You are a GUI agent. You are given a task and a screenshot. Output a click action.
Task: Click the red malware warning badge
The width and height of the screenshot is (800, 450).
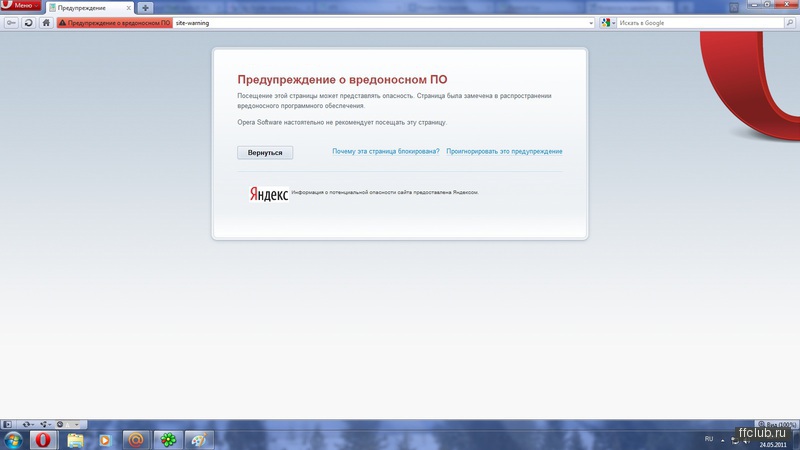coord(115,23)
